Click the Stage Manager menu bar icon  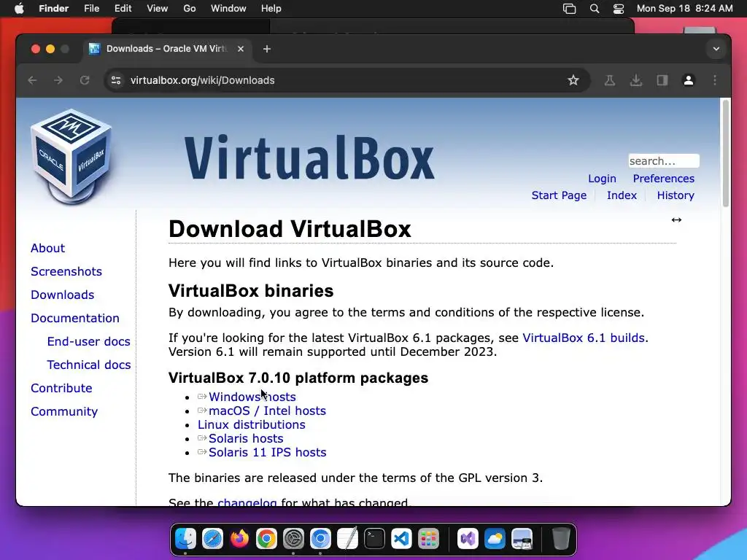pyautogui.click(x=569, y=9)
